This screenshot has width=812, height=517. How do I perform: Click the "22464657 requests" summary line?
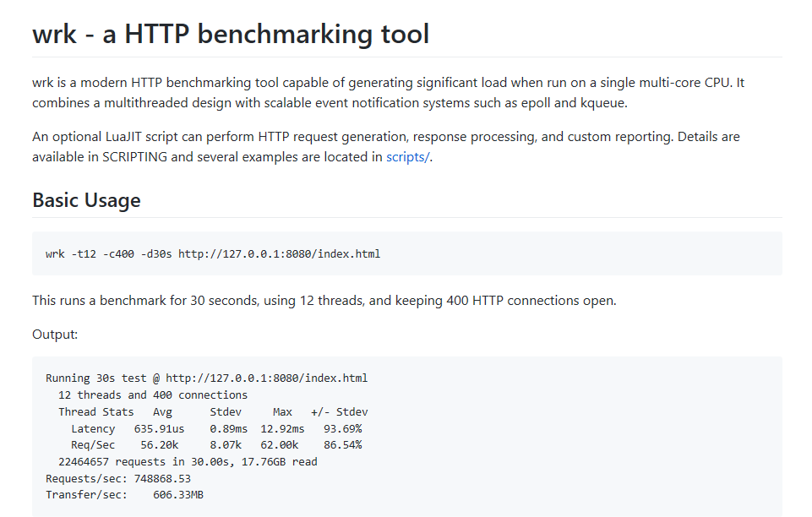point(188,461)
